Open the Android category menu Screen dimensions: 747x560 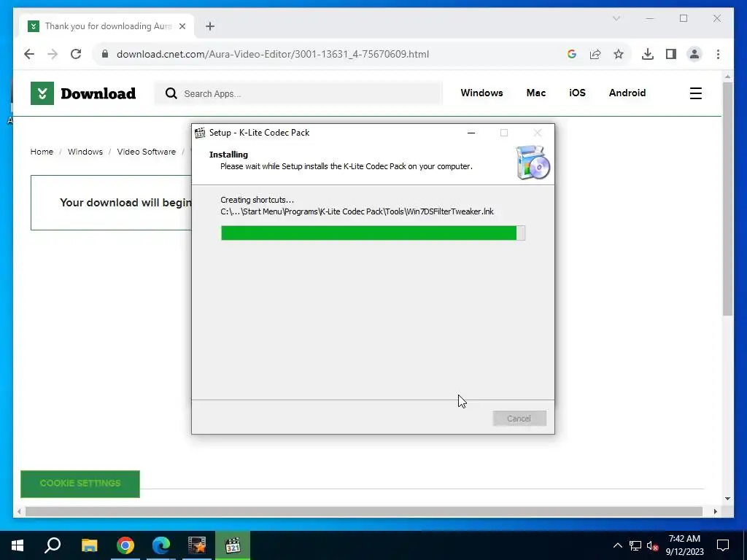click(627, 93)
